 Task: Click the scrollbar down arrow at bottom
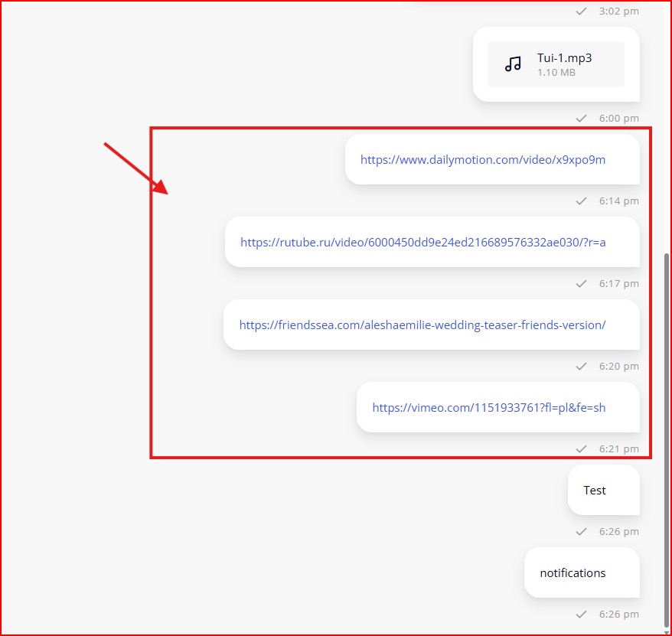(x=666, y=631)
